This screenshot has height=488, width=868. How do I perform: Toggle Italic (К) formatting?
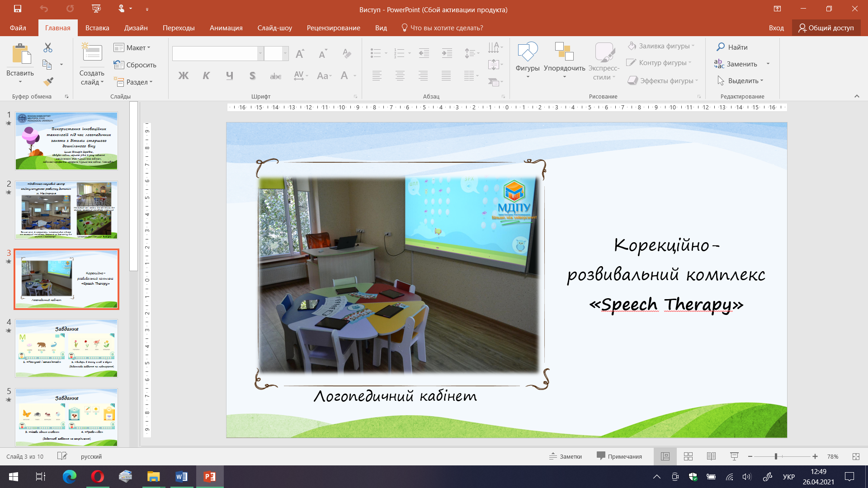206,76
